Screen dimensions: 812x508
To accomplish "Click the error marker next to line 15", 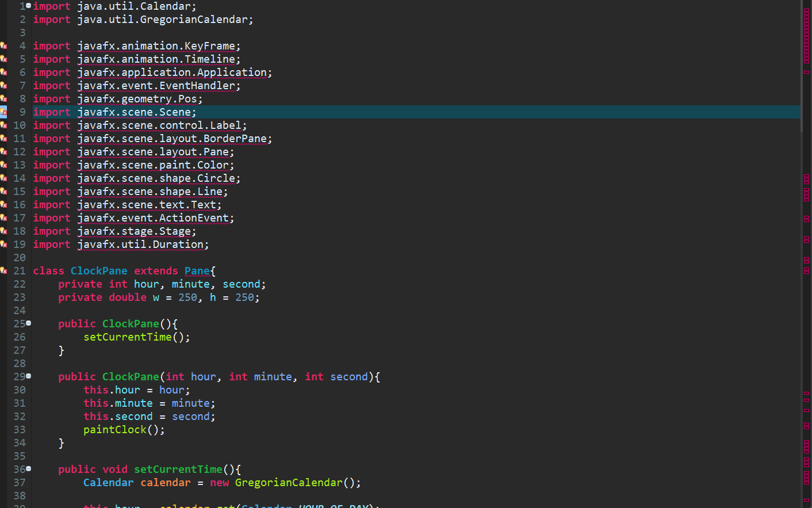I will pyautogui.click(x=3, y=192).
